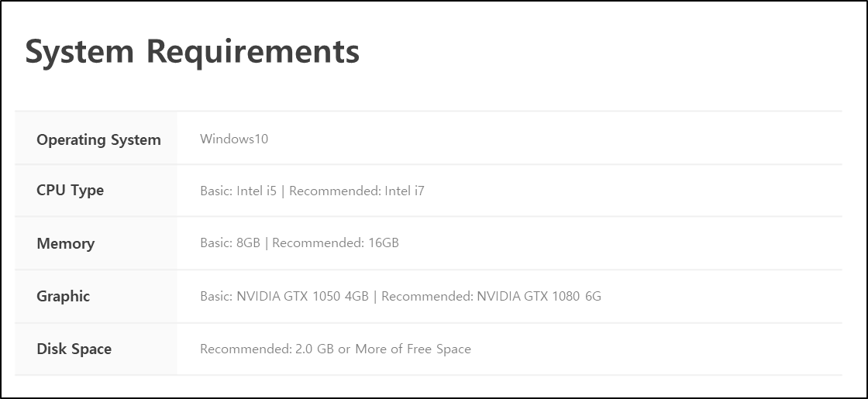Click the separator bar in CPU Type values
The height and width of the screenshot is (399, 868).
pyautogui.click(x=283, y=191)
